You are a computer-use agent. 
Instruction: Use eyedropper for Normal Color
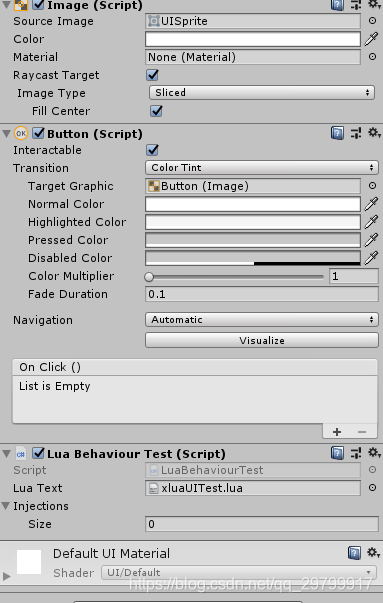point(371,204)
